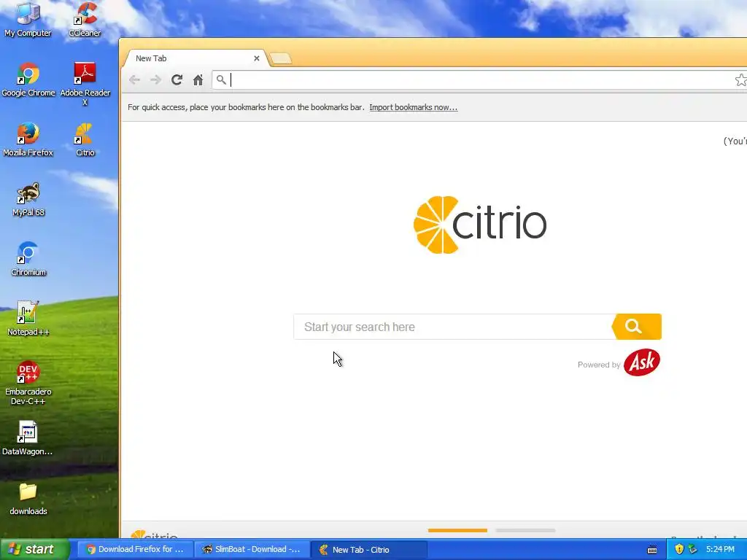Image resolution: width=747 pixels, height=560 pixels.
Task: Select the New Tab browser tab
Action: click(196, 58)
